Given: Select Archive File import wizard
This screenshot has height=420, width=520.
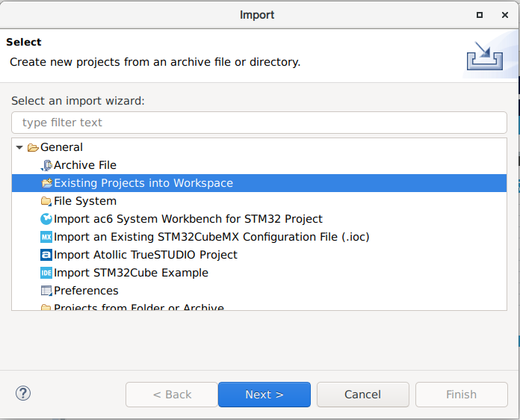Looking at the screenshot, I should [x=85, y=165].
